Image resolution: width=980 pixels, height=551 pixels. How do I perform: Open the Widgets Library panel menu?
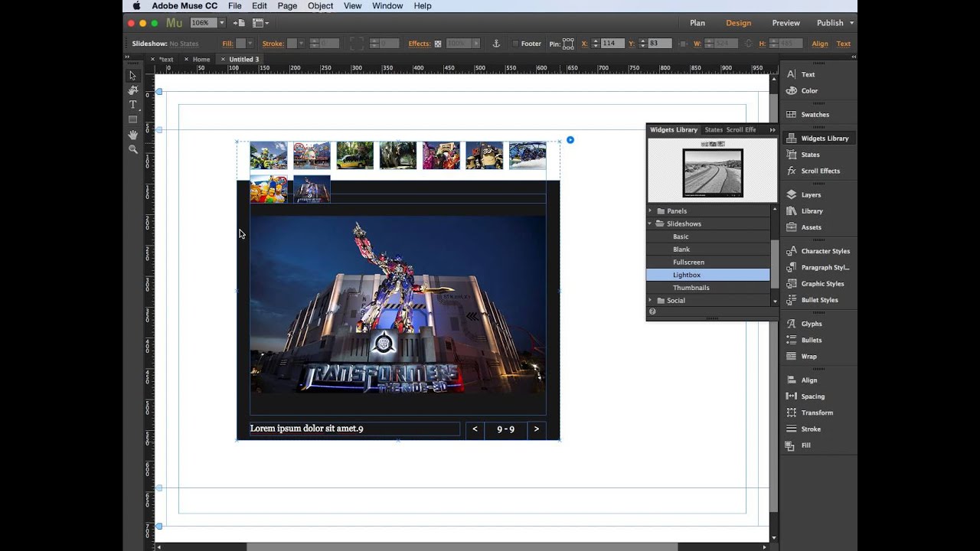(773, 130)
